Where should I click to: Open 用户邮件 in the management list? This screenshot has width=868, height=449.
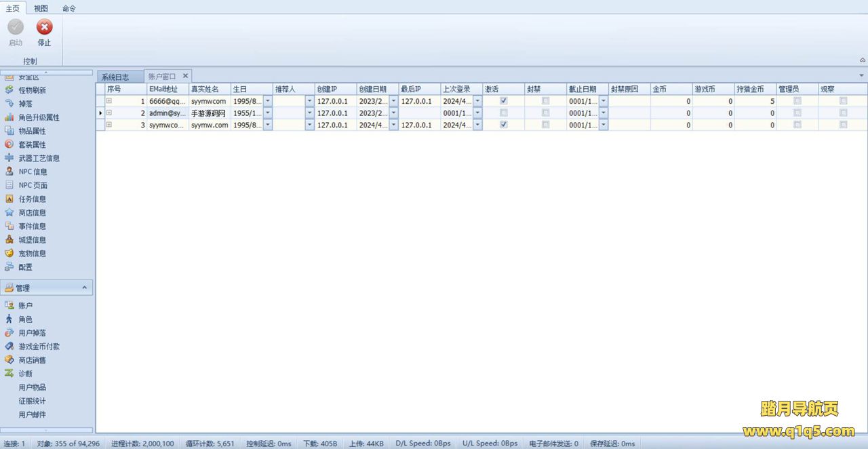coord(33,414)
